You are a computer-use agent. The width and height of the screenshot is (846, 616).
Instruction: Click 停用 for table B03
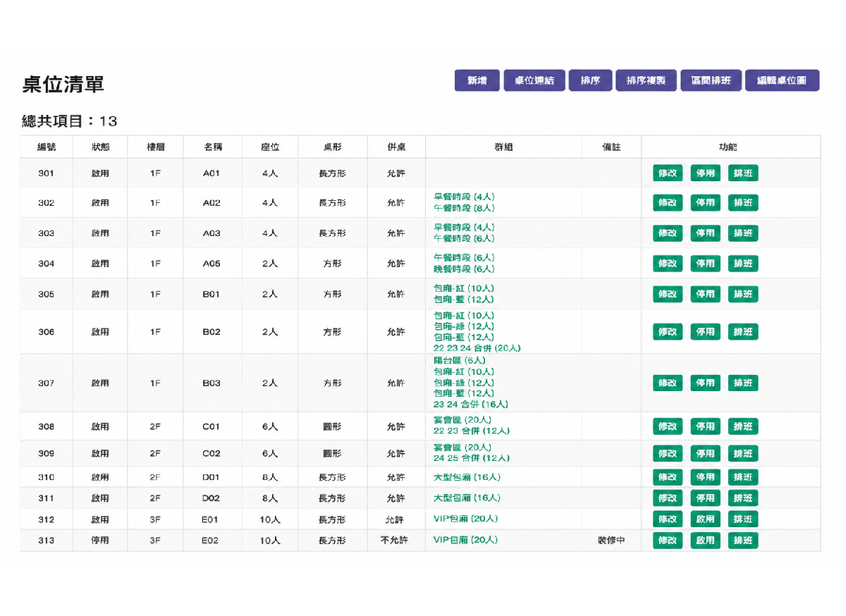click(705, 383)
